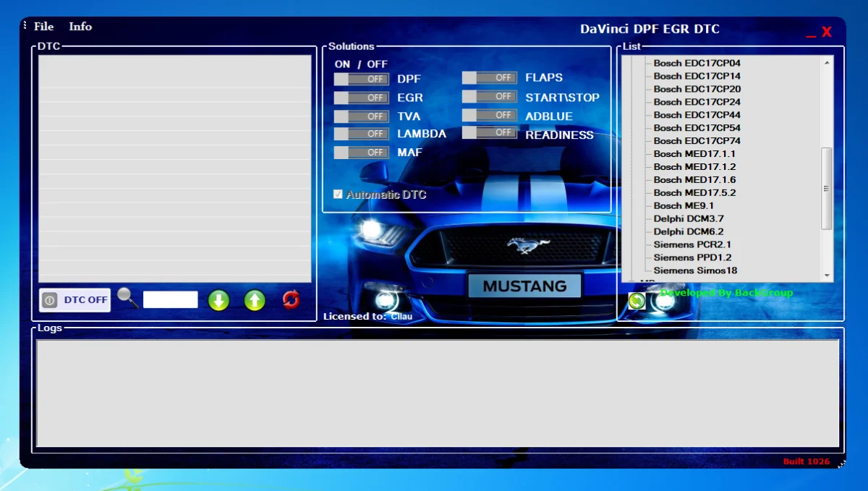Viewport: 868px width, 491px height.
Task: Check the Automatic DTC checkbox
Action: pos(338,195)
